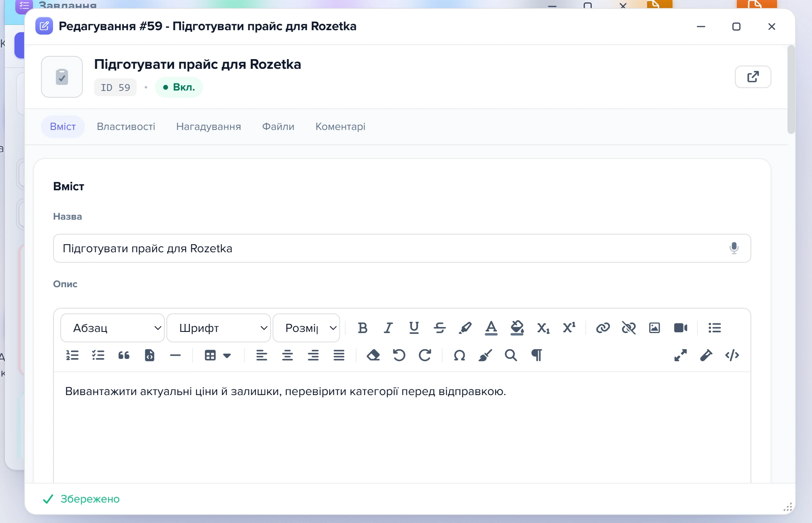
Task: Click the Назва title input field
Action: (x=402, y=248)
